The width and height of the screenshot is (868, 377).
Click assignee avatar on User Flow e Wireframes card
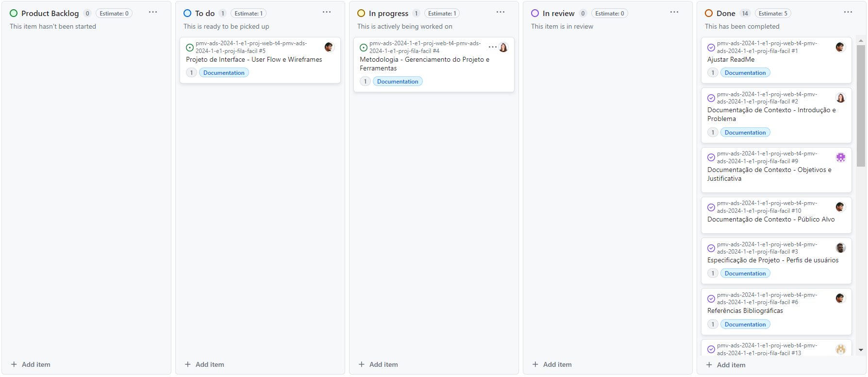(329, 47)
